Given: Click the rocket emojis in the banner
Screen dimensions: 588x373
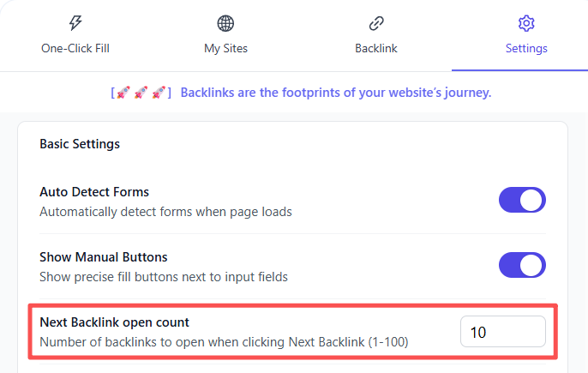Looking at the screenshot, I should click(141, 93).
